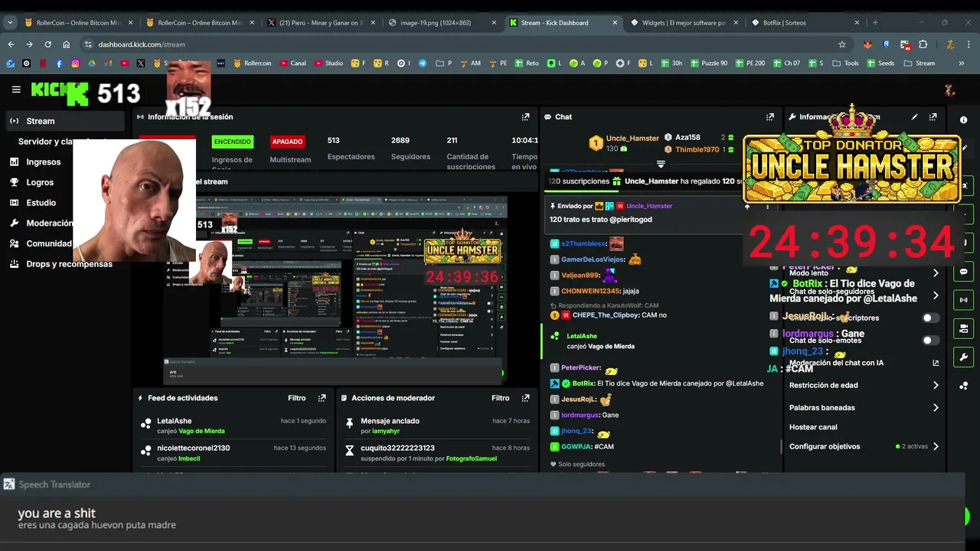Open the Tools bookmark folder
Viewport: 980px width, 551px height.
pyautogui.click(x=845, y=64)
